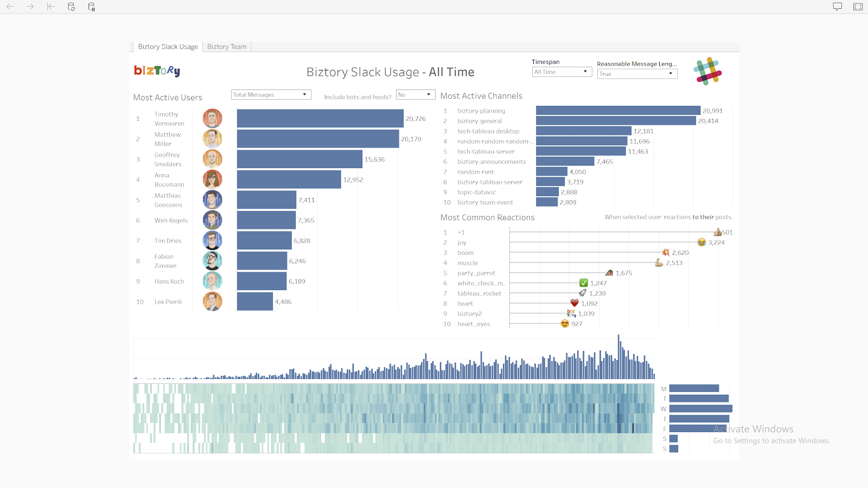Click the revert to start icon
Screen dimensions: 868x488
(x=51, y=7)
